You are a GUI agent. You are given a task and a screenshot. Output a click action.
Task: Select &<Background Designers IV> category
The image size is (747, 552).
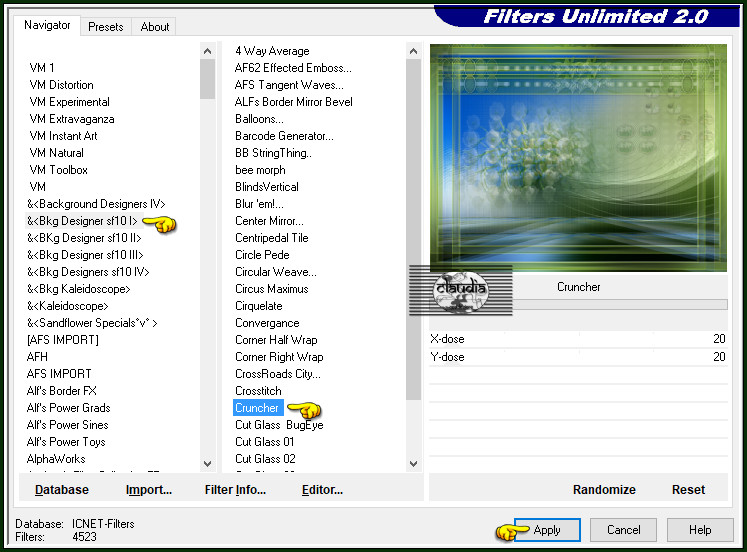point(96,204)
